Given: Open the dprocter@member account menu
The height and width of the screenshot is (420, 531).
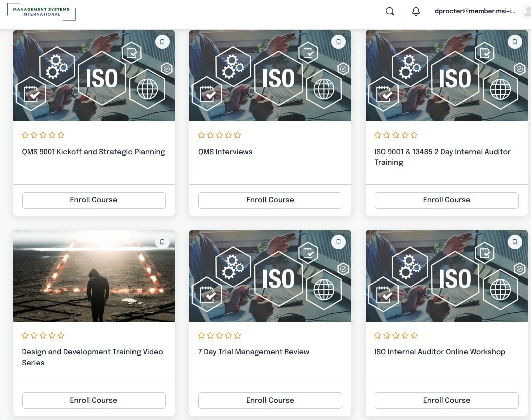Looking at the screenshot, I should tap(475, 12).
